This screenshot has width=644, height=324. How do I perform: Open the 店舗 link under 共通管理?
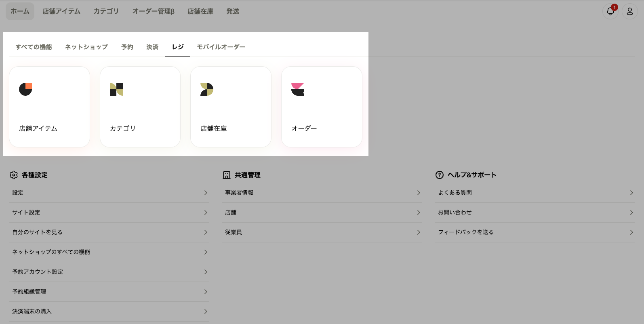click(322, 212)
